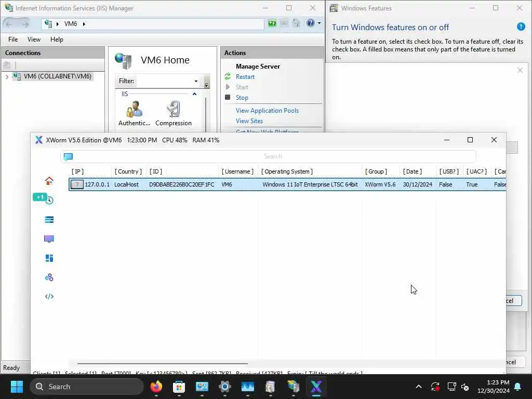Sort by the [ Operating System ] column header
The width and height of the screenshot is (532, 399).
[x=287, y=171]
